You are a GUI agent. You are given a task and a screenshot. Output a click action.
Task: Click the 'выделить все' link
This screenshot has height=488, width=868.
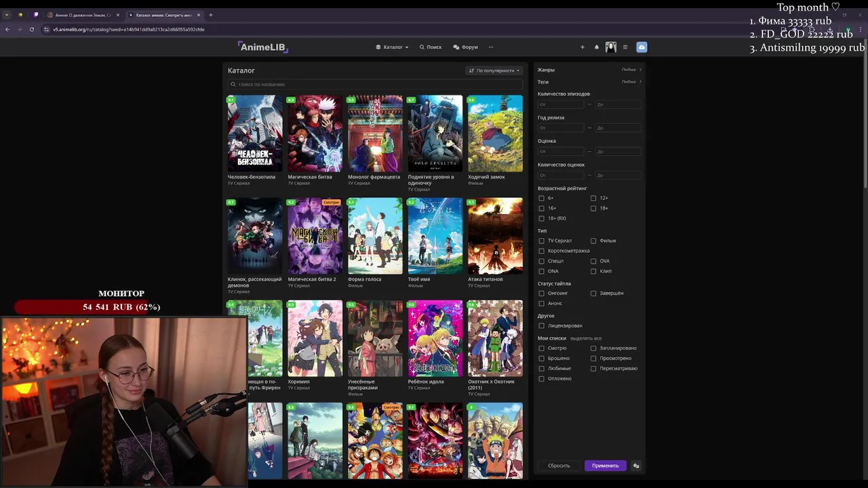[x=586, y=338]
